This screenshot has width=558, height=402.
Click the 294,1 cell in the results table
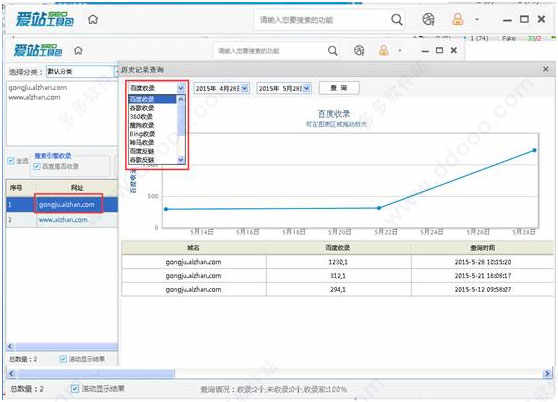coord(338,290)
